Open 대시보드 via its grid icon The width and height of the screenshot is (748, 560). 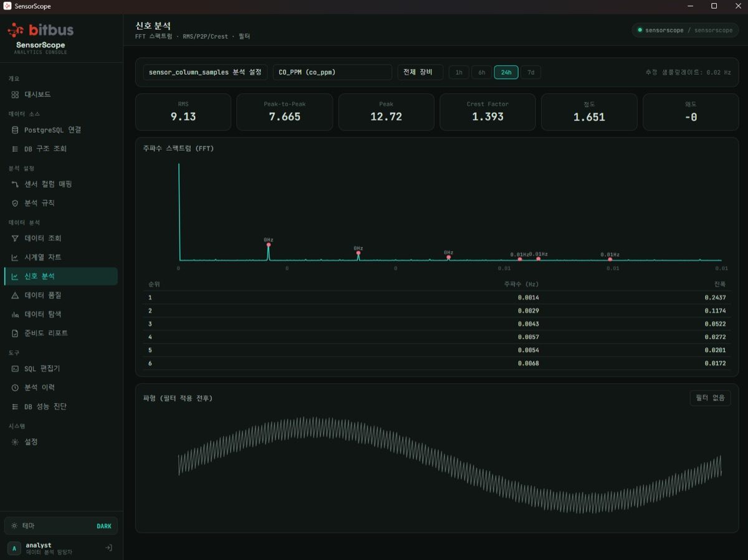click(15, 95)
